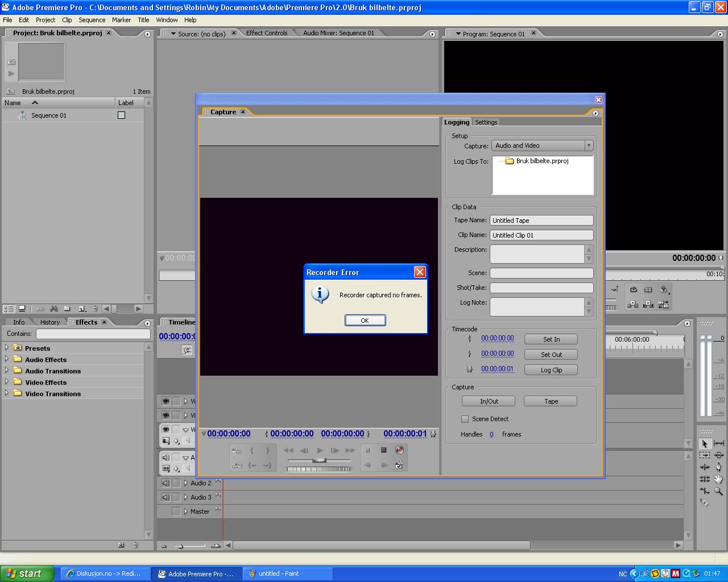The width and height of the screenshot is (728, 582).
Task: Select the Hand tool
Action: (x=719, y=479)
